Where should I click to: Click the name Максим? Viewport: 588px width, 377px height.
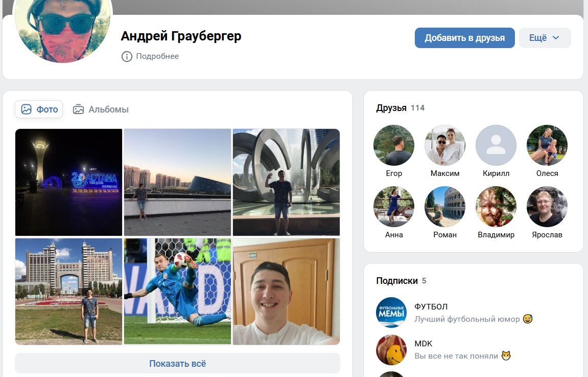(445, 173)
